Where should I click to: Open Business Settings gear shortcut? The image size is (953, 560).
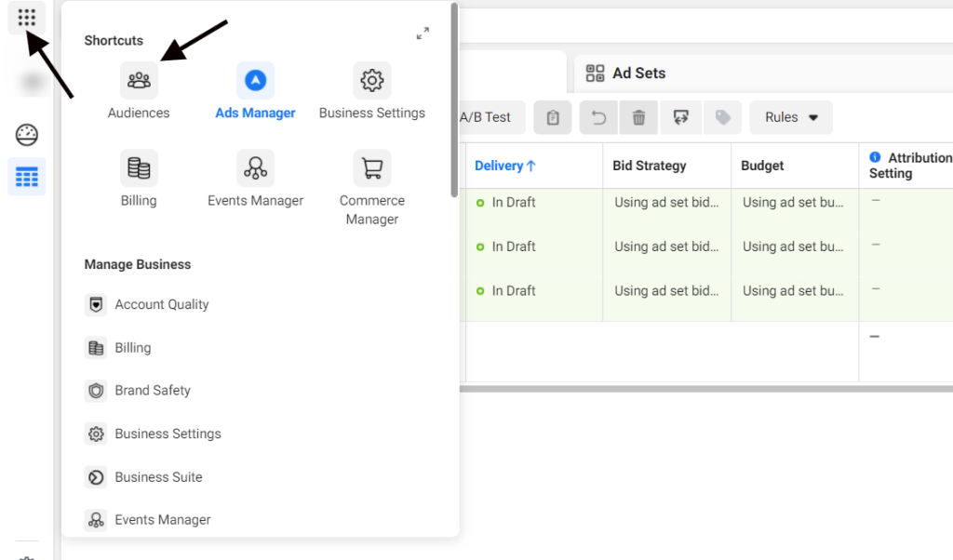coord(371,81)
